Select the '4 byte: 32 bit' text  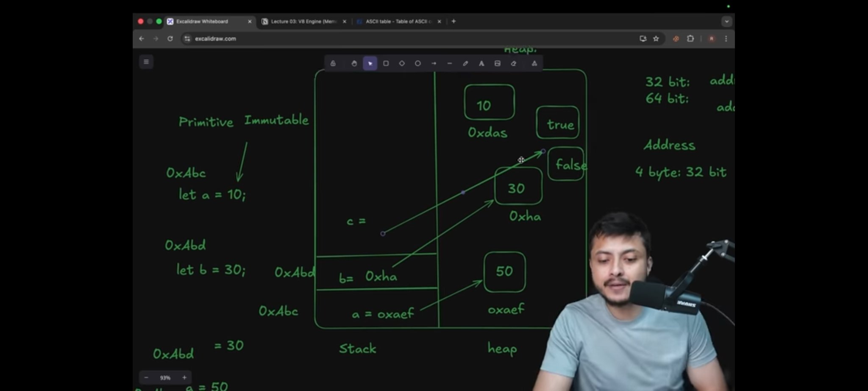coord(681,172)
